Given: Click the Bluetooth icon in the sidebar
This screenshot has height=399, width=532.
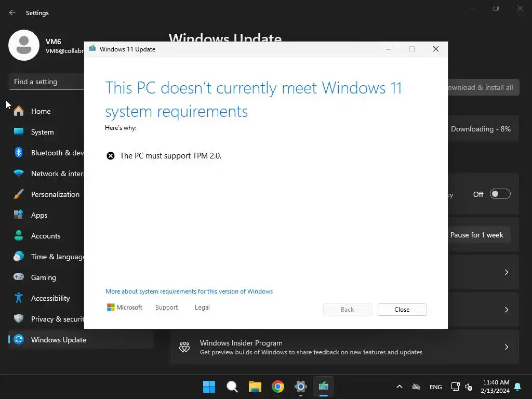Looking at the screenshot, I should (19, 152).
